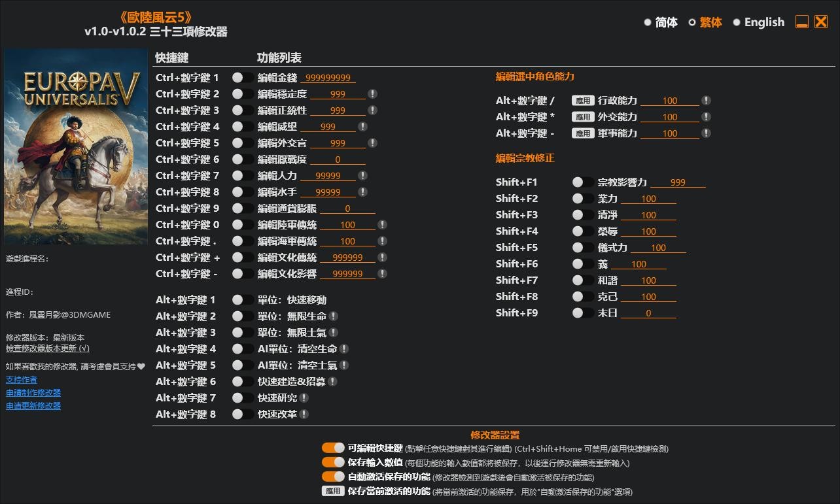This screenshot has width=840, height=504.
Task: Click 應用 button for 軍事能力
Action: point(582,133)
